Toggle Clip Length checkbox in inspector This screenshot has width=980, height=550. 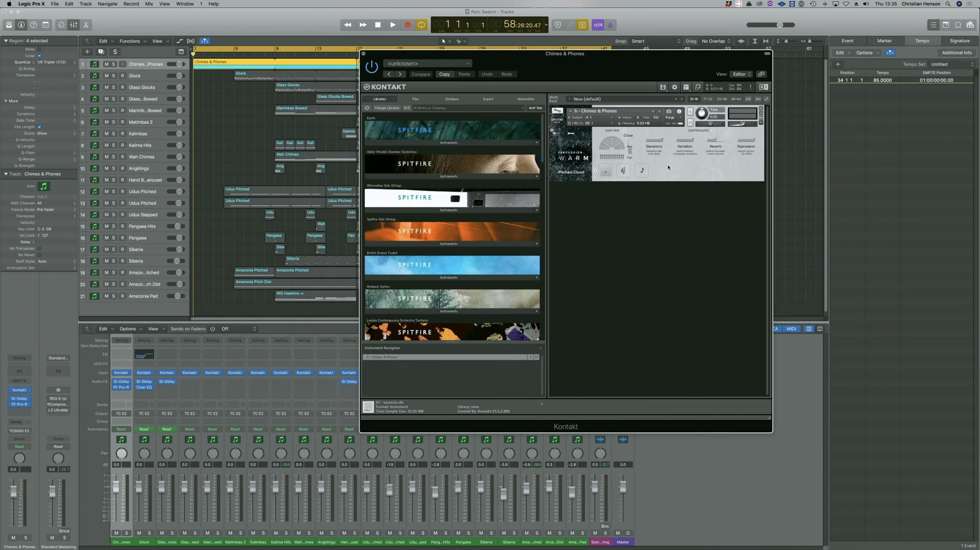pyautogui.click(x=39, y=127)
